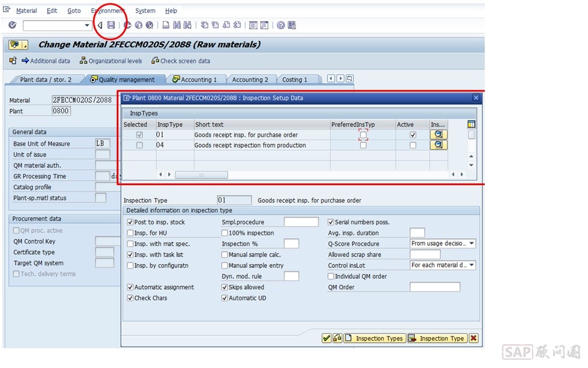Viewport: 588px width, 368px height.
Task: Open details icon for inspection type 04
Action: point(438,145)
